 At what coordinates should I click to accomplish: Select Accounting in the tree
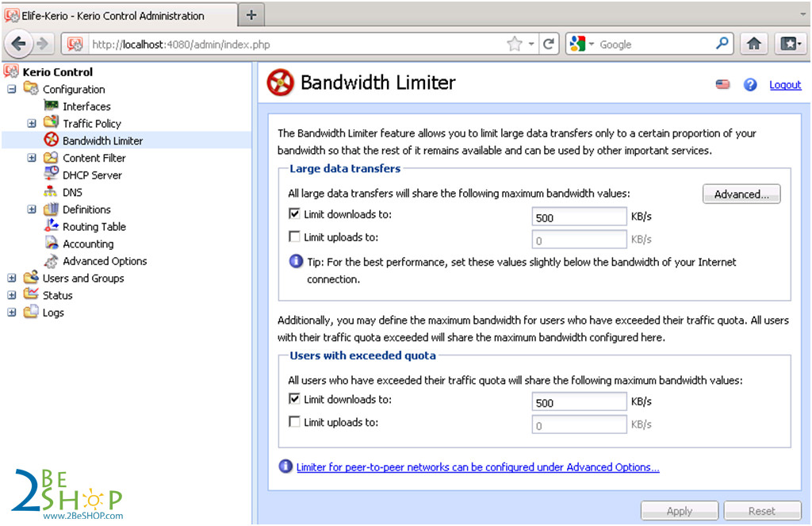[88, 244]
